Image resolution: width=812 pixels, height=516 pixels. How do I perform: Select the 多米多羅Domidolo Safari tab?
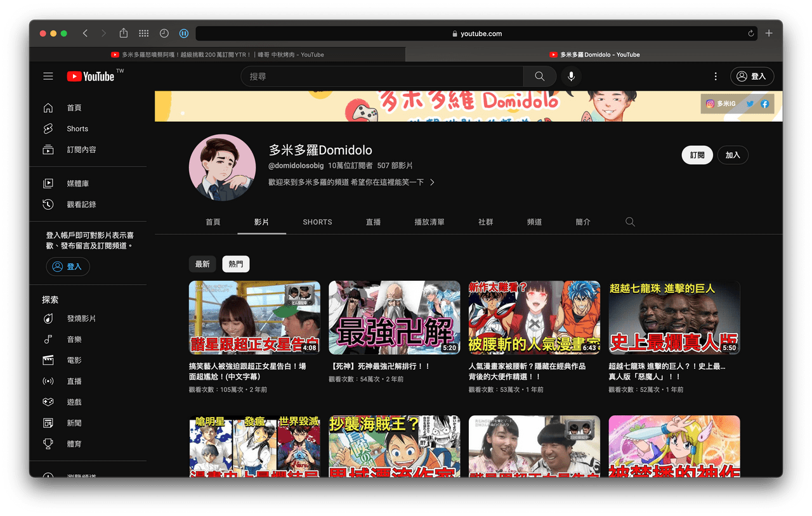coord(594,55)
